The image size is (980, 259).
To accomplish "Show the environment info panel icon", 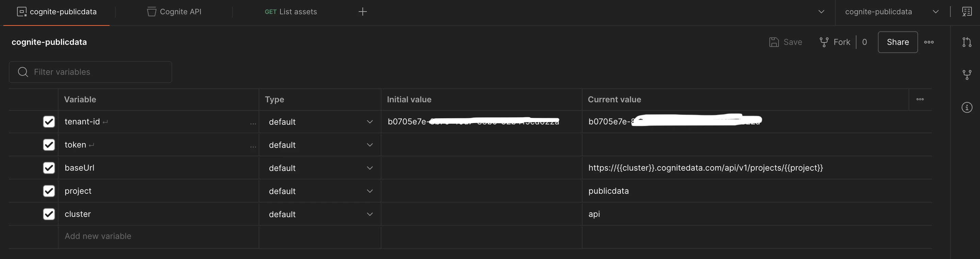I will click(967, 107).
